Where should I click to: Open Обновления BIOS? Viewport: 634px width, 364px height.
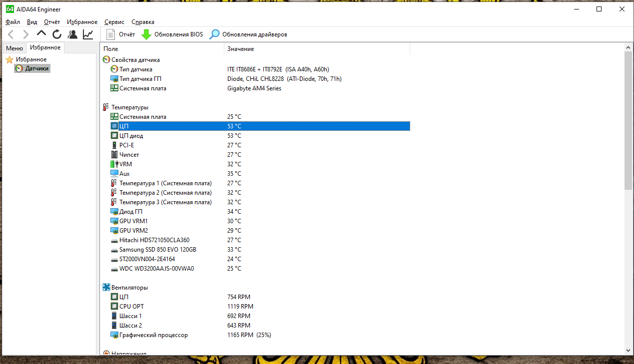172,34
